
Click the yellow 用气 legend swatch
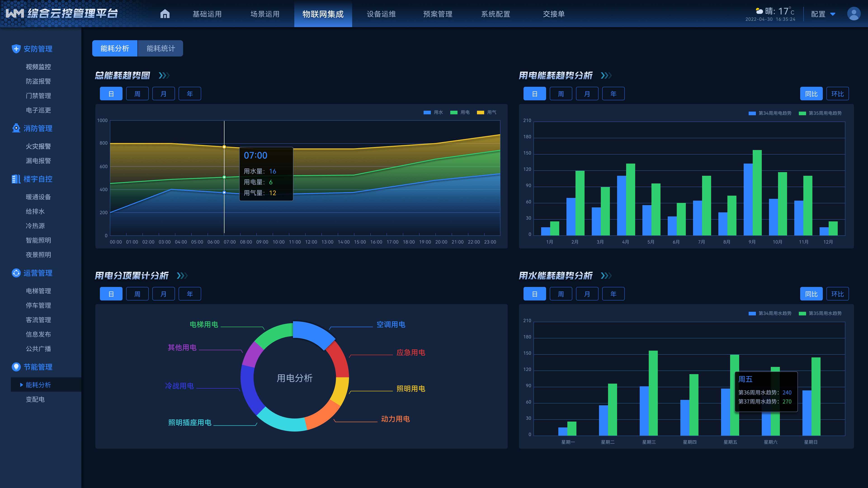tap(480, 113)
